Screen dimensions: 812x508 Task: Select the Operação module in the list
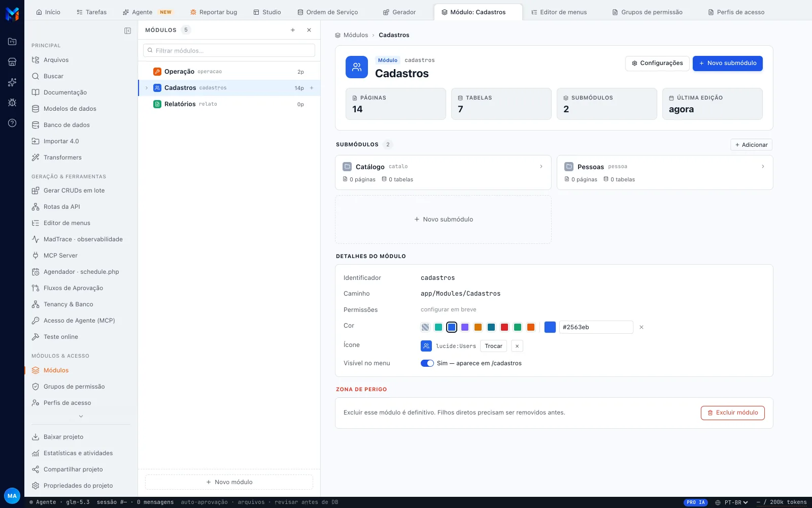point(229,72)
